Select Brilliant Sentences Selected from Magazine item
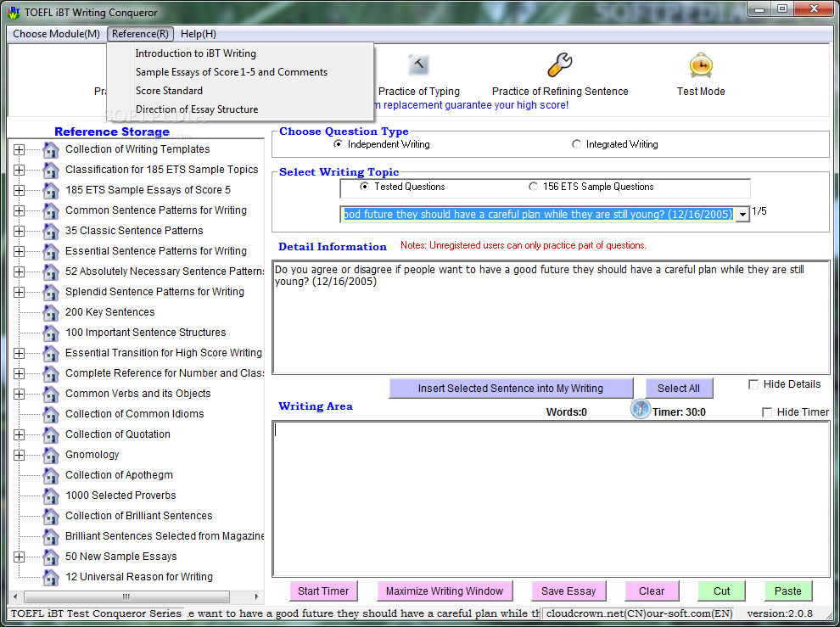The width and height of the screenshot is (840, 627). [x=165, y=536]
